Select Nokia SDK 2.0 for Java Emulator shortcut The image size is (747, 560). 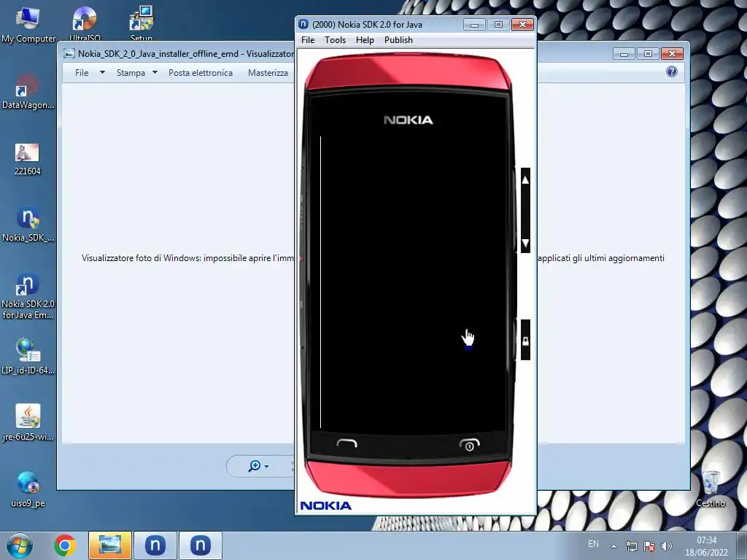pyautogui.click(x=28, y=295)
